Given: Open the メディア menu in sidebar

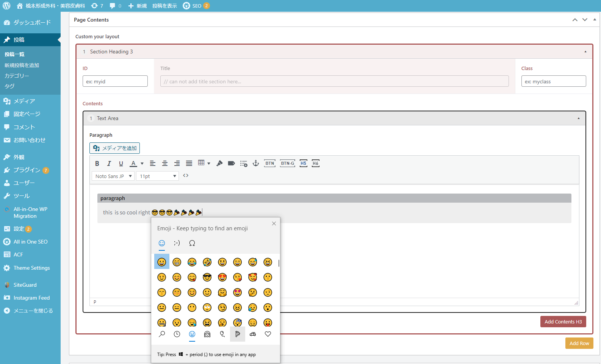Looking at the screenshot, I should click(24, 101).
